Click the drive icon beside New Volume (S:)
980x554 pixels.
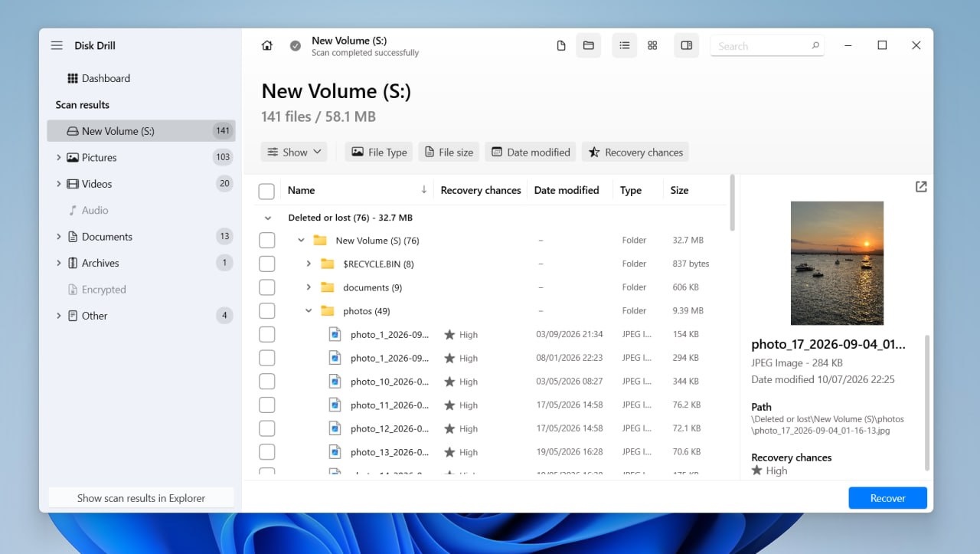pos(72,131)
